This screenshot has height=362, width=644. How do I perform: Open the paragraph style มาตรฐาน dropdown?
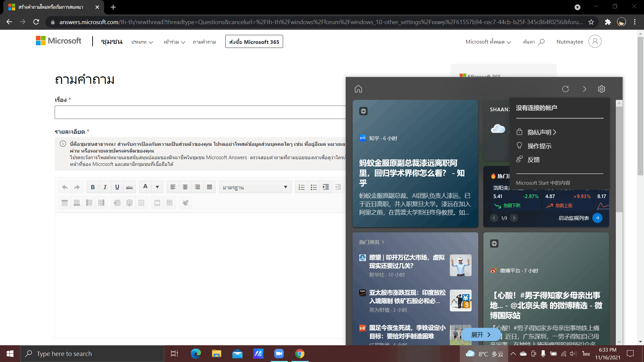(255, 187)
